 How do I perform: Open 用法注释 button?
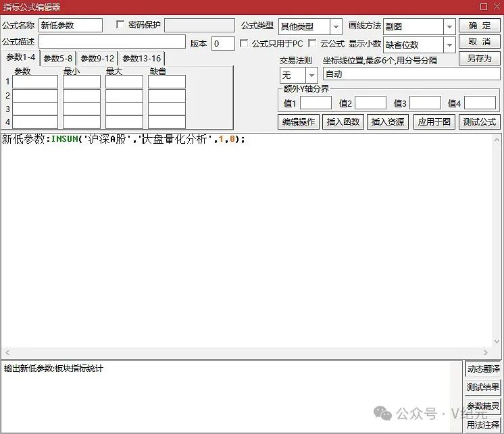[483, 425]
